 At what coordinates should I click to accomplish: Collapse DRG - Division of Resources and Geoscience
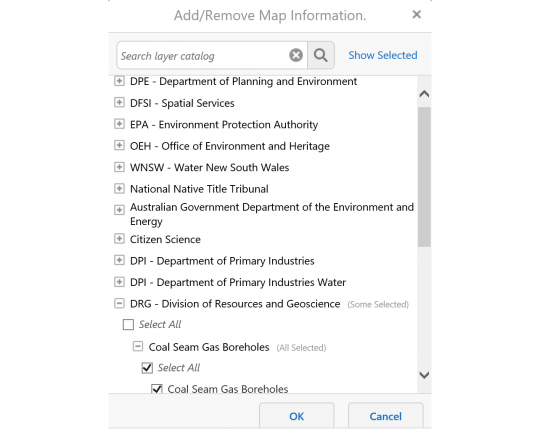click(x=119, y=303)
